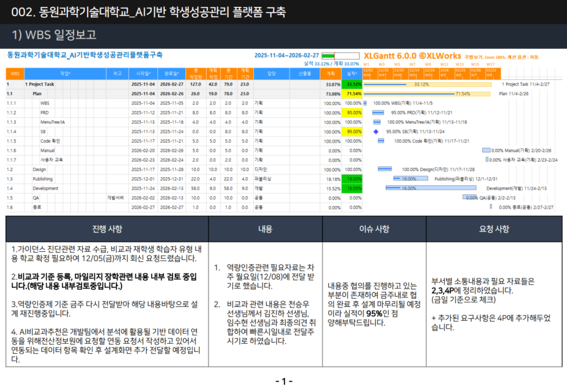Click the 완료일 column header

pos(171,73)
